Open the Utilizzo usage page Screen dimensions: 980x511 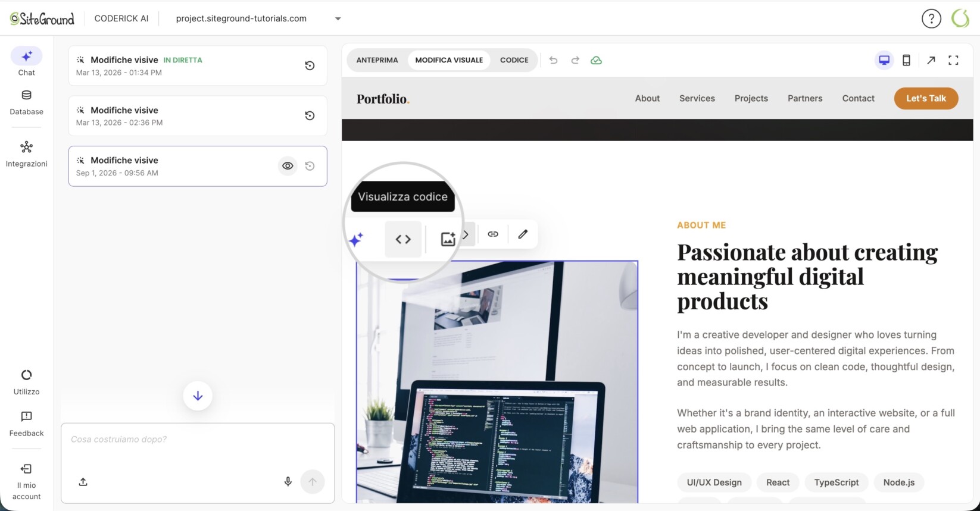(x=26, y=382)
